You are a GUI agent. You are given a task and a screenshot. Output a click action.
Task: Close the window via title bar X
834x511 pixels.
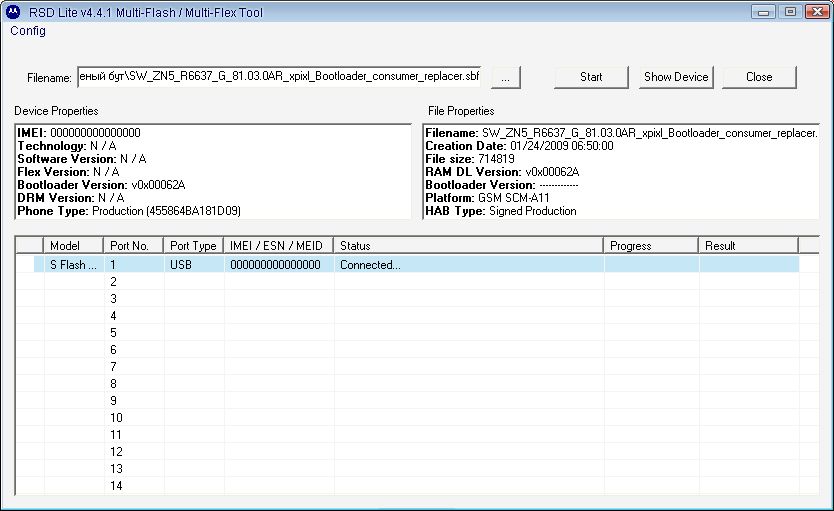point(818,12)
